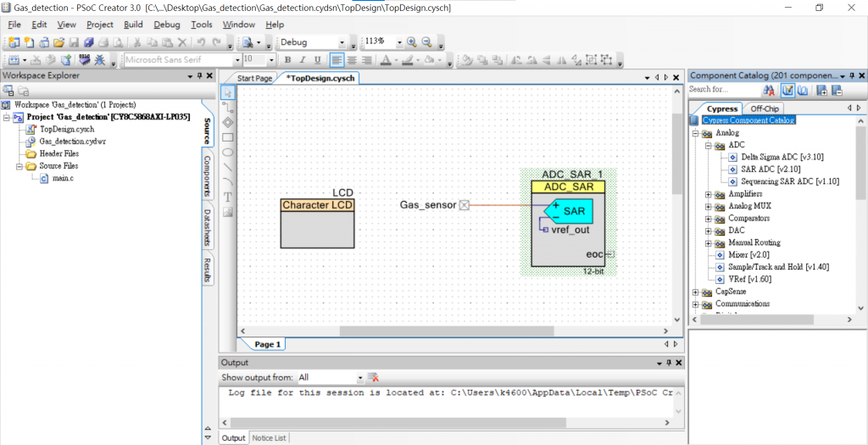Screen dimensions: 868x445
Task: Open the font size 10 dropdown
Action: 270,60
